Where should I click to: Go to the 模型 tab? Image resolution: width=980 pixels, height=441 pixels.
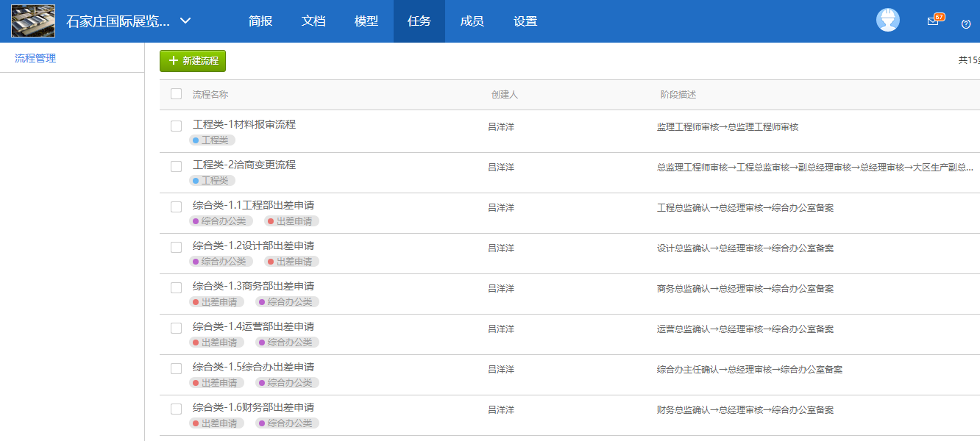pos(366,21)
